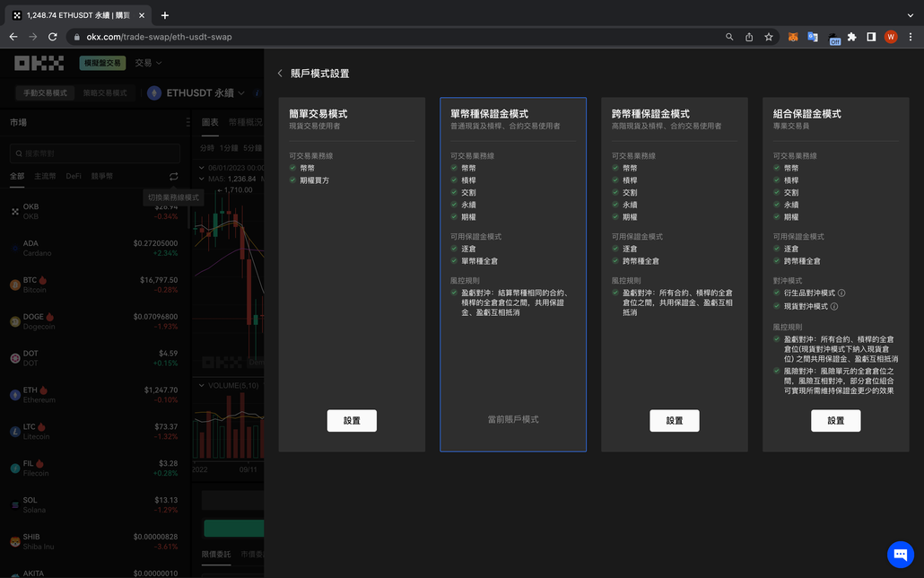The image size is (924, 578).
Task: Click checkmark beside 期權買方 in simple mode
Action: [292, 180]
